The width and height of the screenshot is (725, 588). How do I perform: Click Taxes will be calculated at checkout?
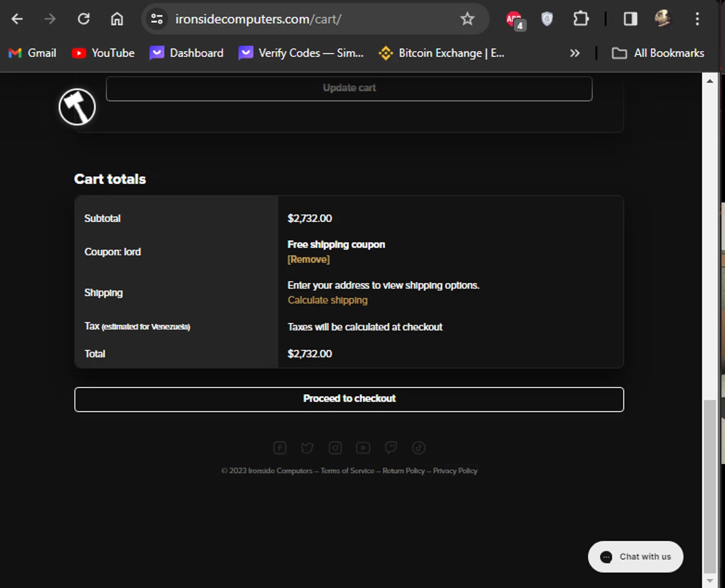pos(365,327)
